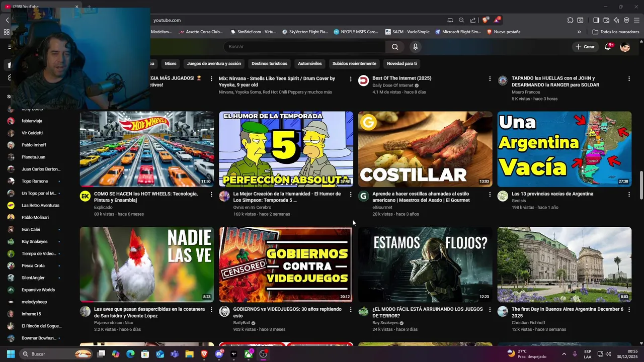Open melodysheep subscription in sidebar
The image size is (644, 362).
(34, 302)
